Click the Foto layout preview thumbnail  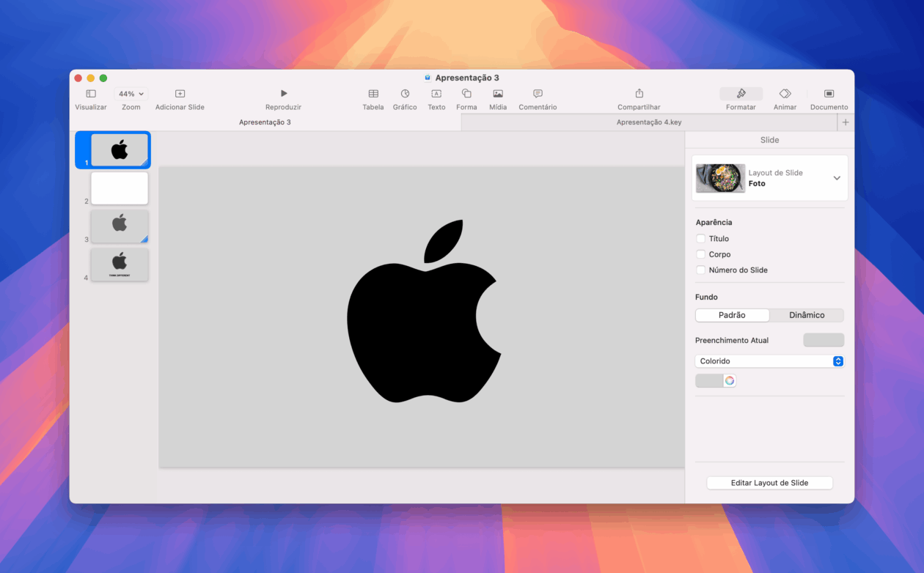(x=720, y=178)
